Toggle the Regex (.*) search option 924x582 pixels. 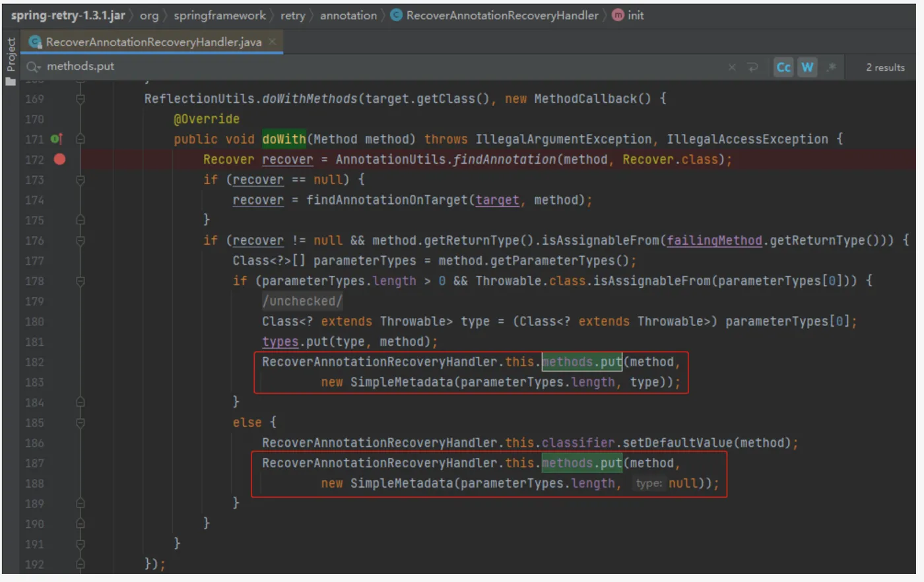(x=831, y=67)
